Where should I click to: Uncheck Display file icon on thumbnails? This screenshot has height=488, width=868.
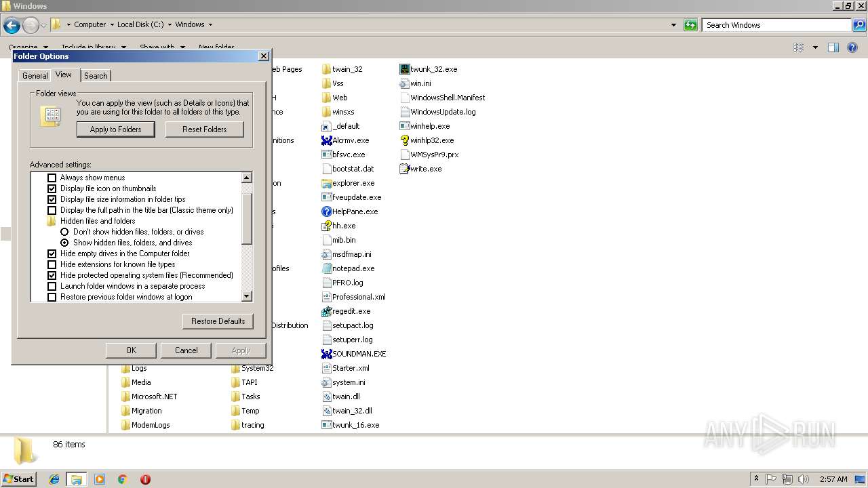click(52, 188)
